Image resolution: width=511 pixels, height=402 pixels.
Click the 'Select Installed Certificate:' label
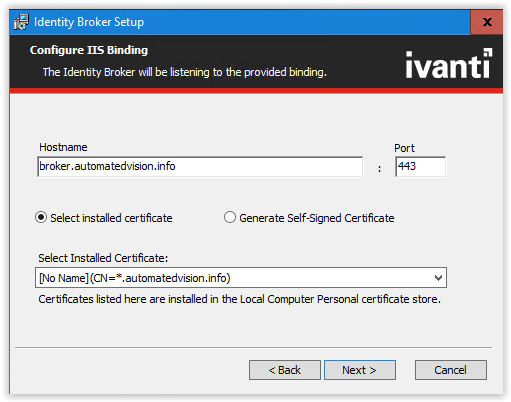click(x=103, y=258)
